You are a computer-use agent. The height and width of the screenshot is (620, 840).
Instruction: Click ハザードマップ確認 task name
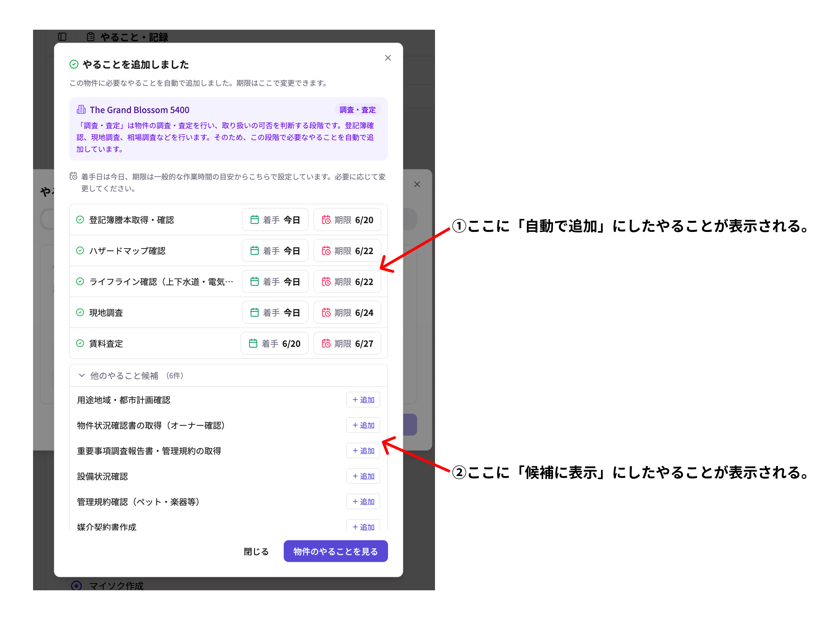coord(127,251)
